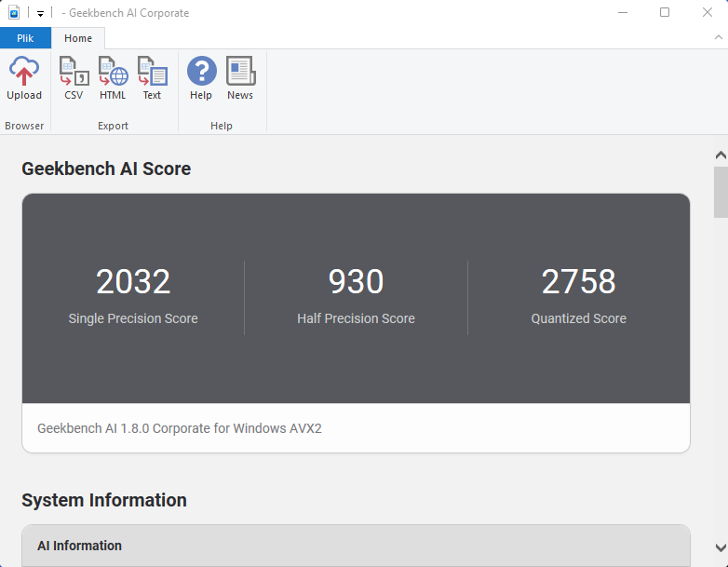Select the Home ribbon tab
The height and width of the screenshot is (567, 728).
coord(78,38)
